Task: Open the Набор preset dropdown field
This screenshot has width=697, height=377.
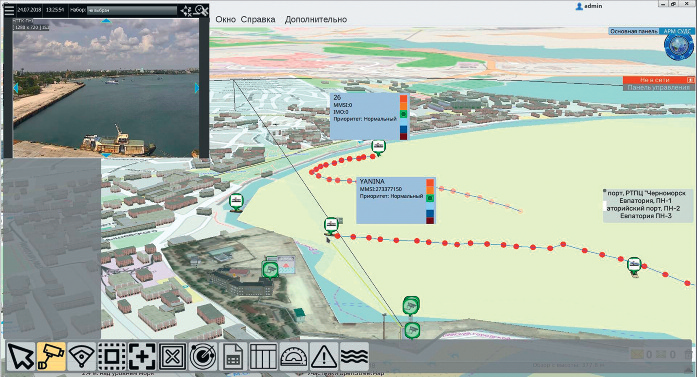Action: point(132,10)
